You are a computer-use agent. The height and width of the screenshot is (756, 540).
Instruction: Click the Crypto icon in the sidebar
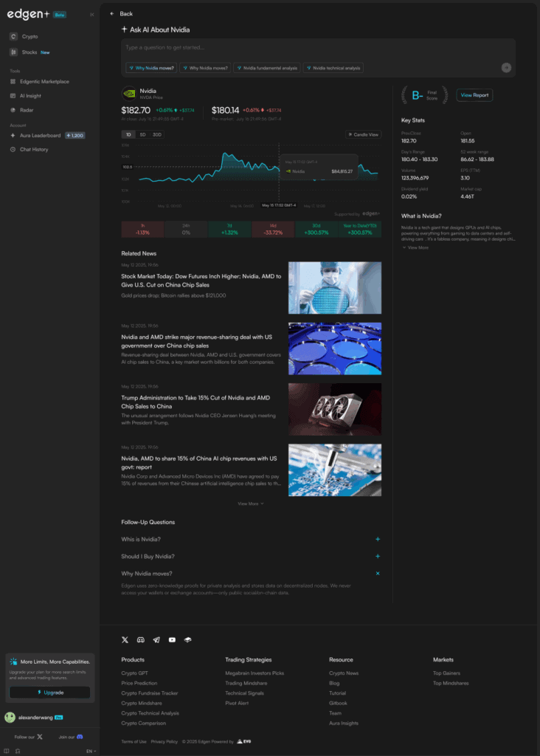[x=13, y=37]
